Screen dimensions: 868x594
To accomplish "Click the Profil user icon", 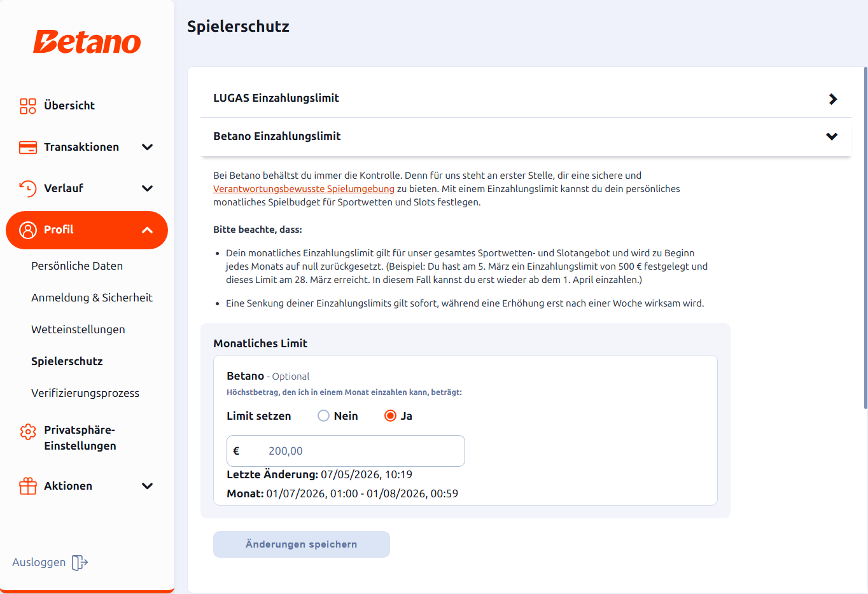I will coord(28,230).
